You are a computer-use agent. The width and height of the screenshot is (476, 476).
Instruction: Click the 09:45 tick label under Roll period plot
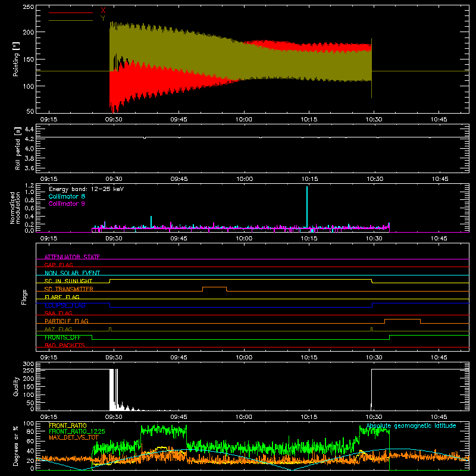(179, 179)
